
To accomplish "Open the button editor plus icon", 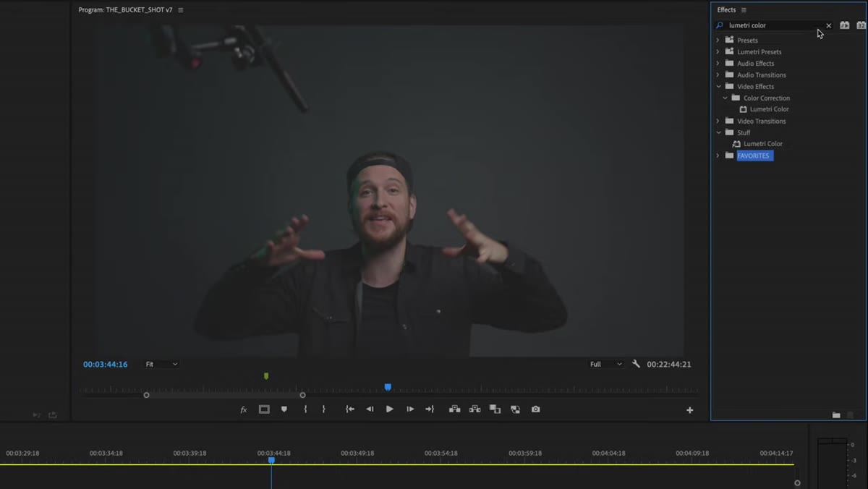I will click(690, 410).
